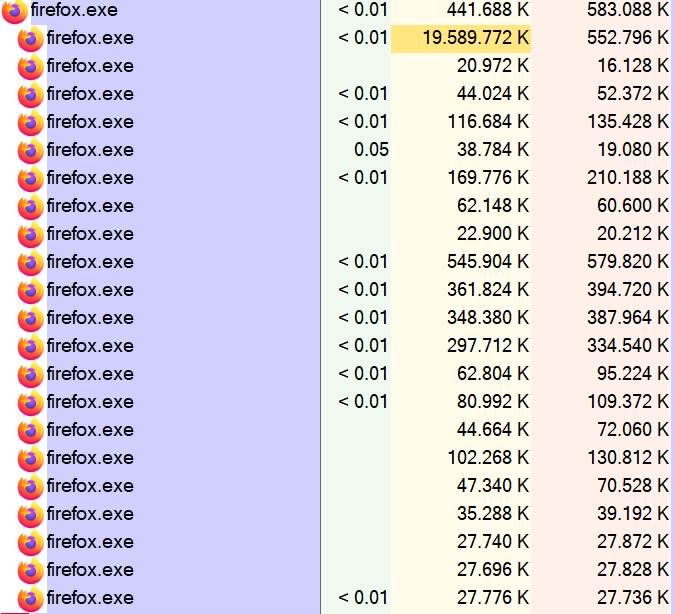
Task: Click the Firefox icon in the 169.776 K row
Action: coord(31,178)
